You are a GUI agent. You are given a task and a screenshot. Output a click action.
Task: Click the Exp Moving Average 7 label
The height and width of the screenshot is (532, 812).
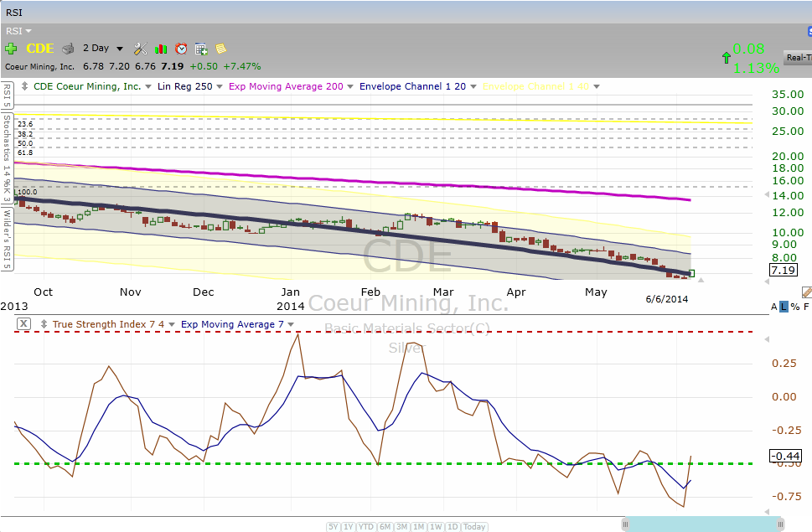click(232, 324)
